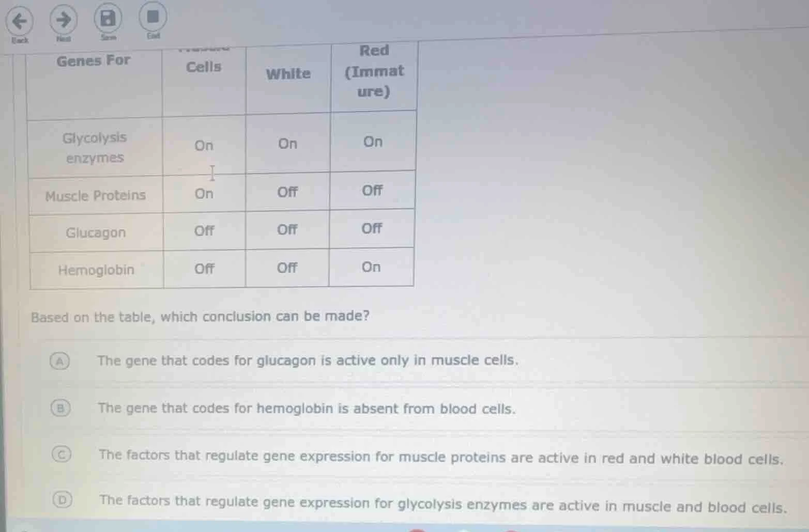
Task: Choose the muscle proteins conclusion answer
Action: [x=440, y=457]
